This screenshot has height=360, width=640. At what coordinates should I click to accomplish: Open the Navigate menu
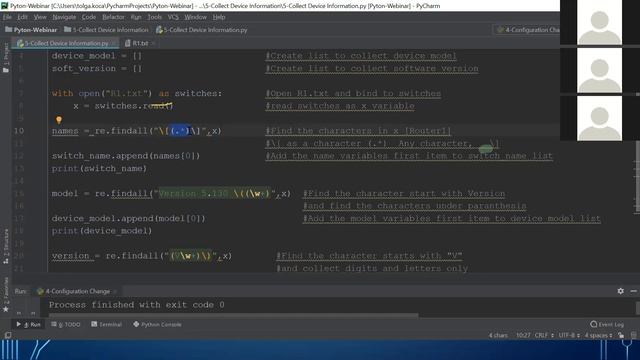point(64,17)
